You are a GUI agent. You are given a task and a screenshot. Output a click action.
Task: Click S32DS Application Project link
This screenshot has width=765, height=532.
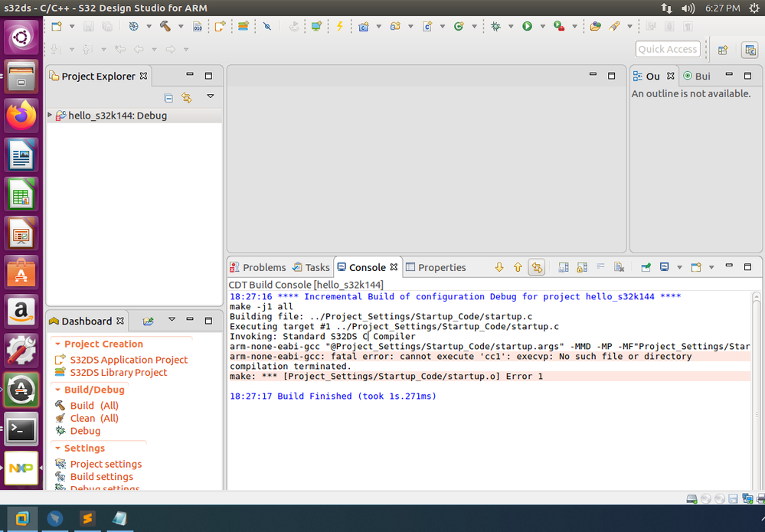pos(129,360)
